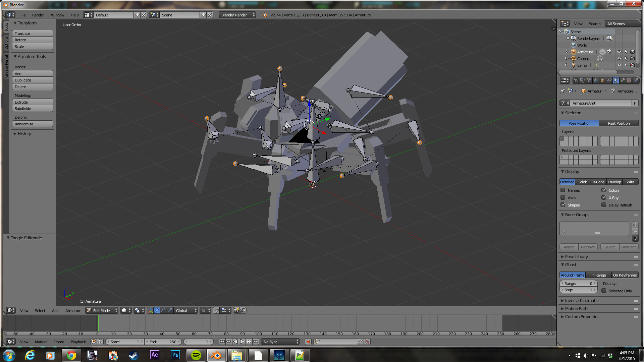Uncheck the Colors display checkbox
Viewport: 644px width, 362px height.
[x=604, y=190]
